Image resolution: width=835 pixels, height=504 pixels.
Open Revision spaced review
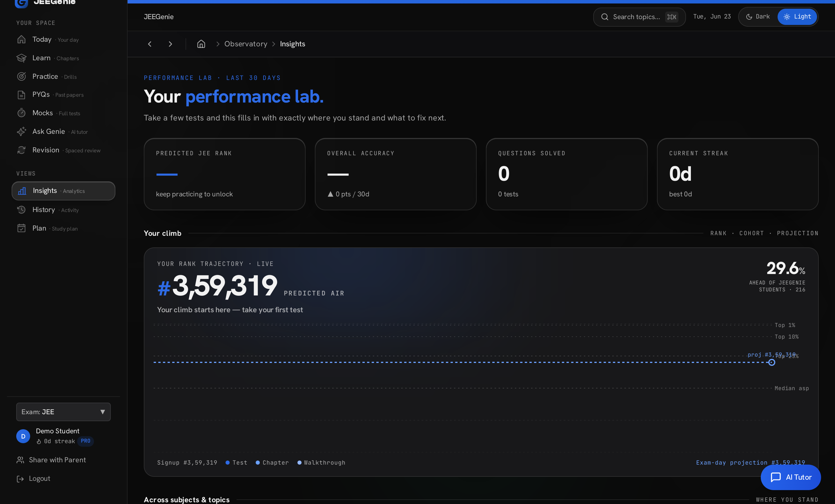pyautogui.click(x=63, y=150)
